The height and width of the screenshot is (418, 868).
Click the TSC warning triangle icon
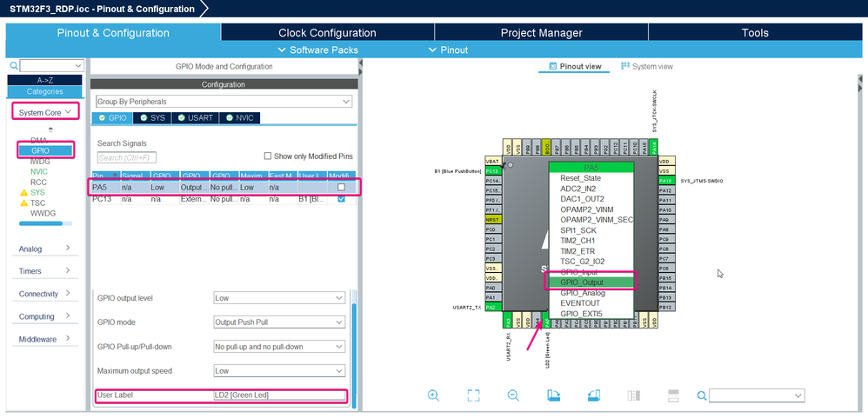(23, 203)
